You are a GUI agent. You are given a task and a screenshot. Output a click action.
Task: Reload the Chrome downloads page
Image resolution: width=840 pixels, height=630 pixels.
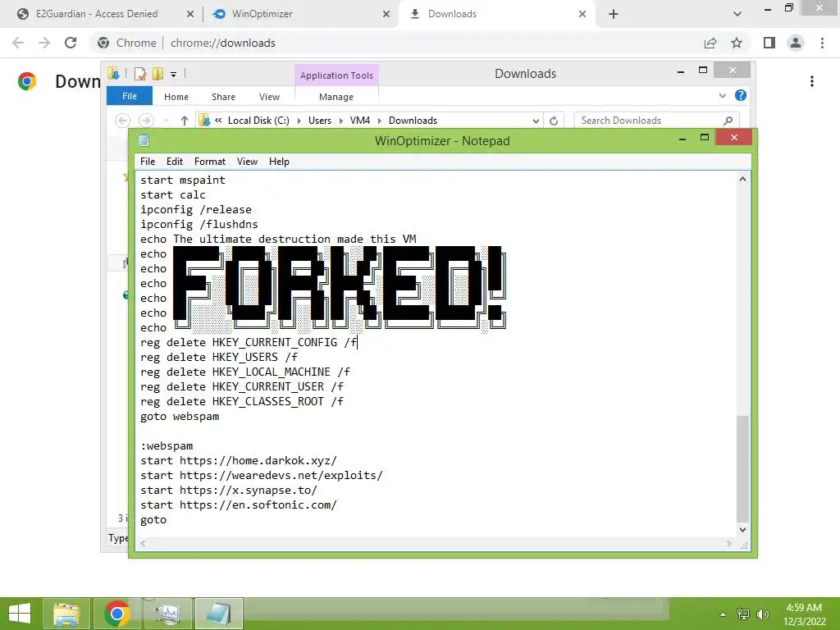(x=71, y=43)
